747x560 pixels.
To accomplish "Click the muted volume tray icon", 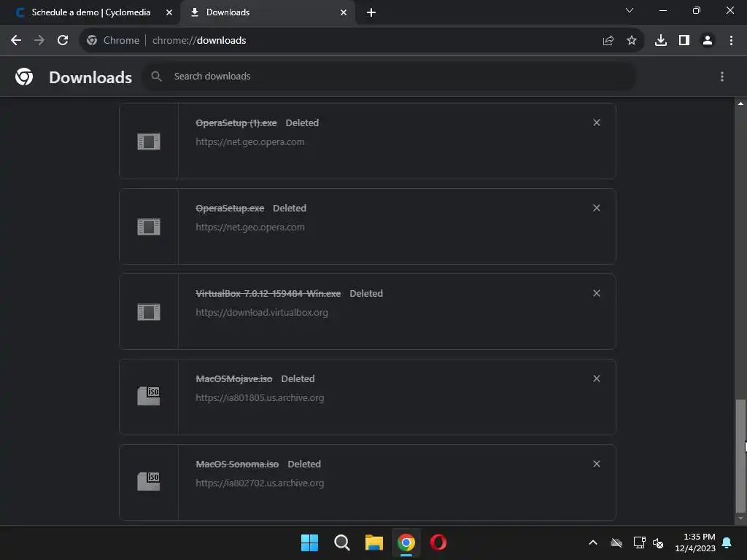I will coord(659,542).
